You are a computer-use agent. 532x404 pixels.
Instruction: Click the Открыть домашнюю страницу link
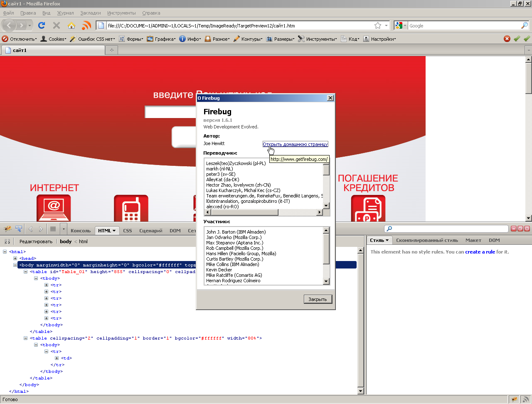296,144
